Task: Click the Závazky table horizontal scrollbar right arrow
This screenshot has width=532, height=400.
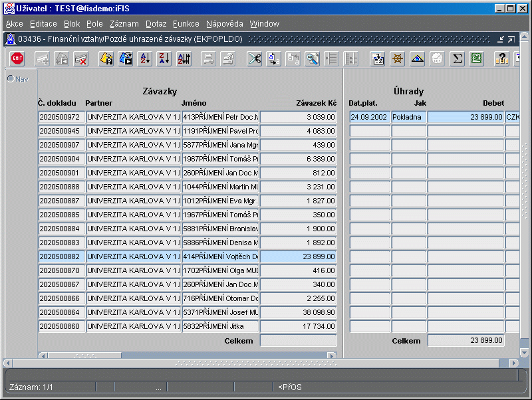Action: click(x=332, y=355)
